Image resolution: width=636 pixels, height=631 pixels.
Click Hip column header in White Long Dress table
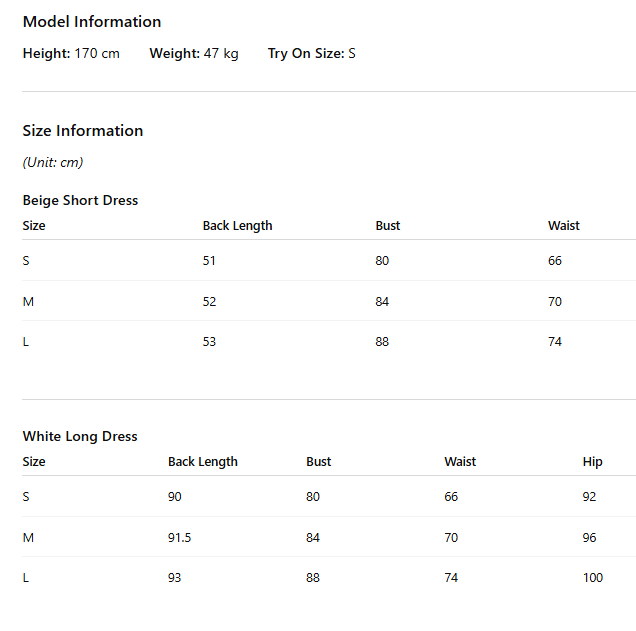coord(592,462)
